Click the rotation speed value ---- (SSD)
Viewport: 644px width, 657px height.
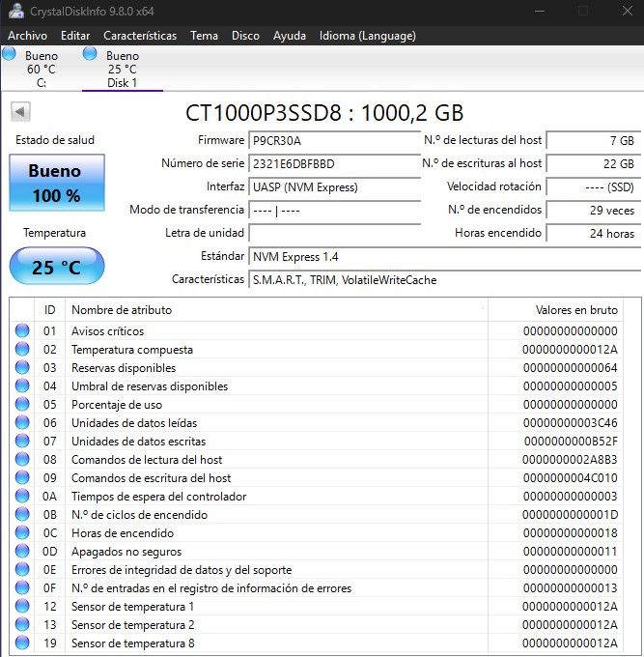tap(594, 186)
